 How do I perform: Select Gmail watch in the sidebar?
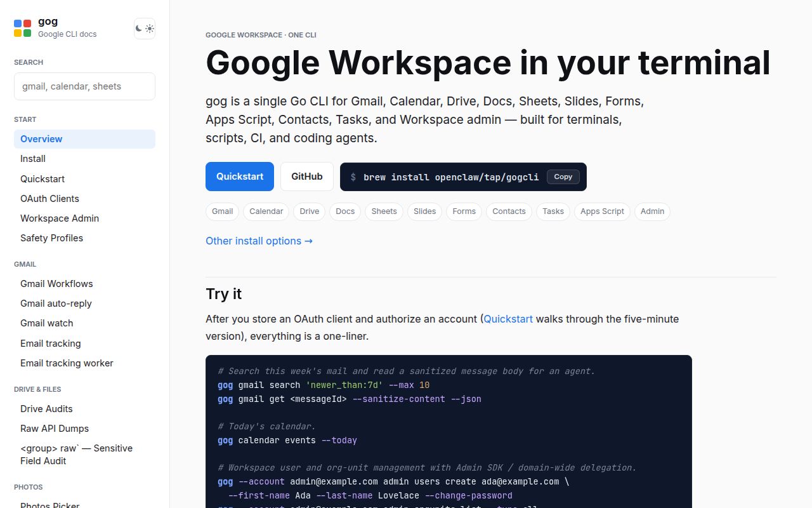(84, 323)
